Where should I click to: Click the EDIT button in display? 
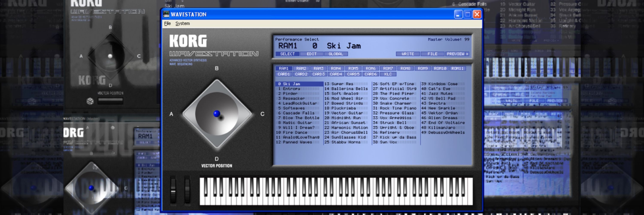(x=311, y=54)
